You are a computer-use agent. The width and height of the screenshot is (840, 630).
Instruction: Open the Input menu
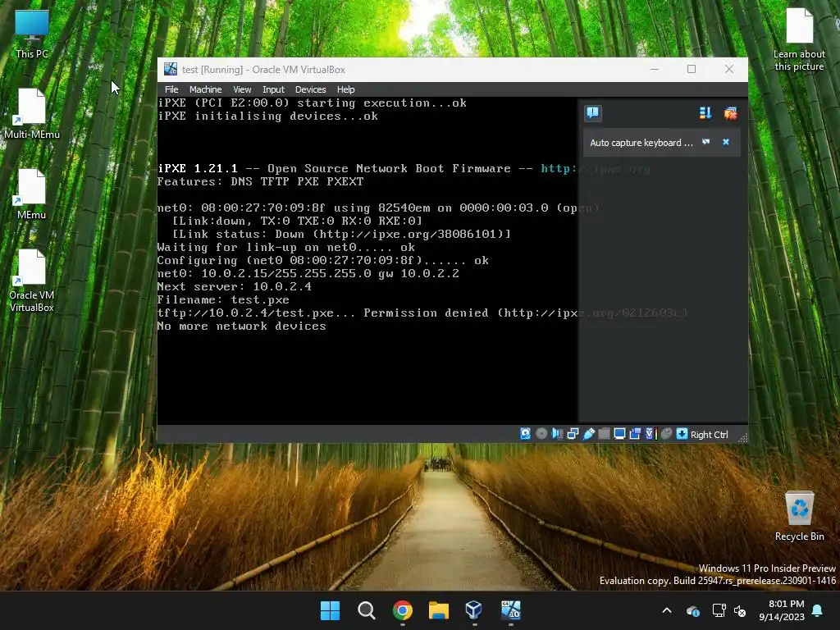(x=273, y=89)
